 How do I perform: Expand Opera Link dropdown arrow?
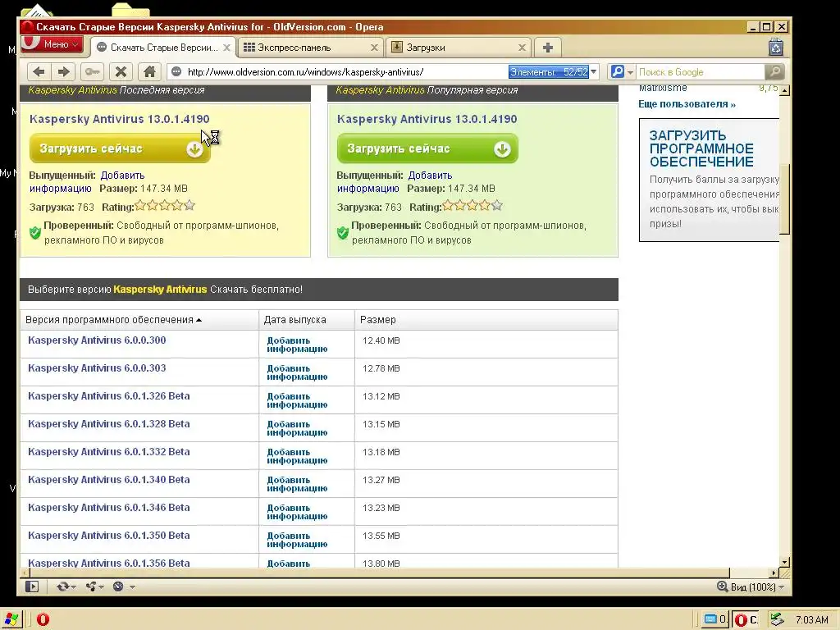pos(73,587)
